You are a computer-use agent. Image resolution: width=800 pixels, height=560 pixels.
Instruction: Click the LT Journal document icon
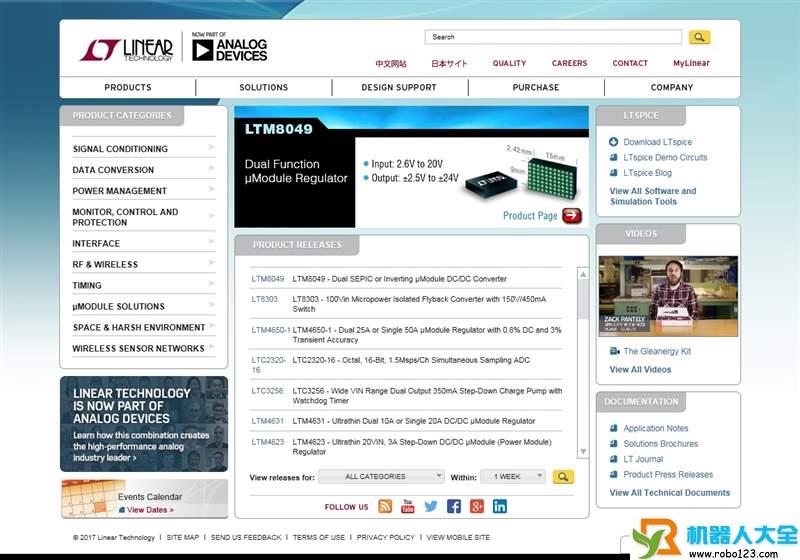click(614, 459)
